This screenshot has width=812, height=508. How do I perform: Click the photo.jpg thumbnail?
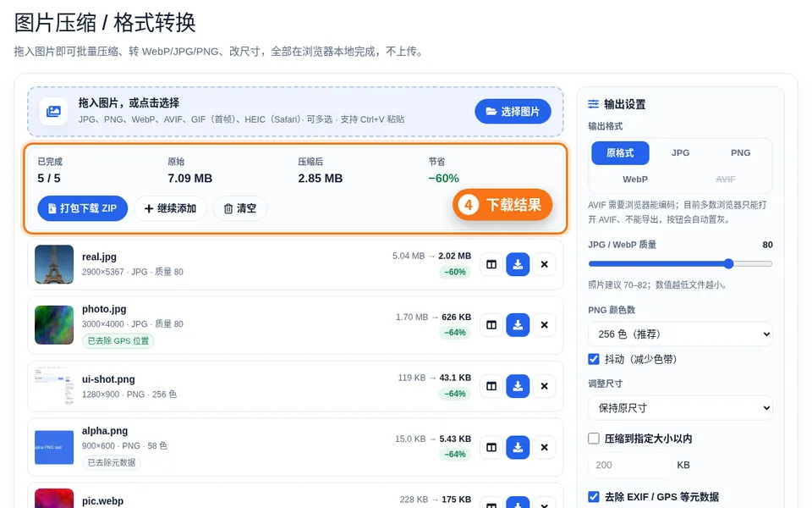point(54,325)
